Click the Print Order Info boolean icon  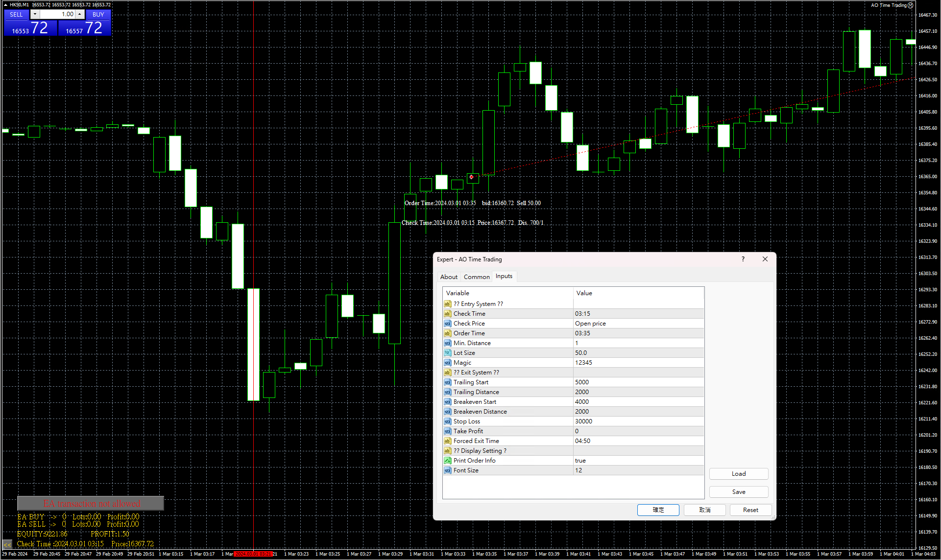coord(447,461)
